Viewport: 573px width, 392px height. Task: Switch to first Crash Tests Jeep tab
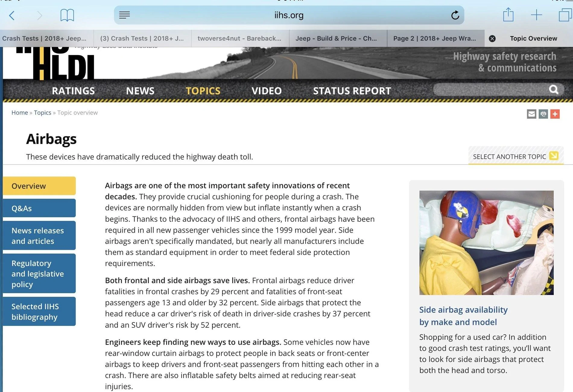coord(47,39)
